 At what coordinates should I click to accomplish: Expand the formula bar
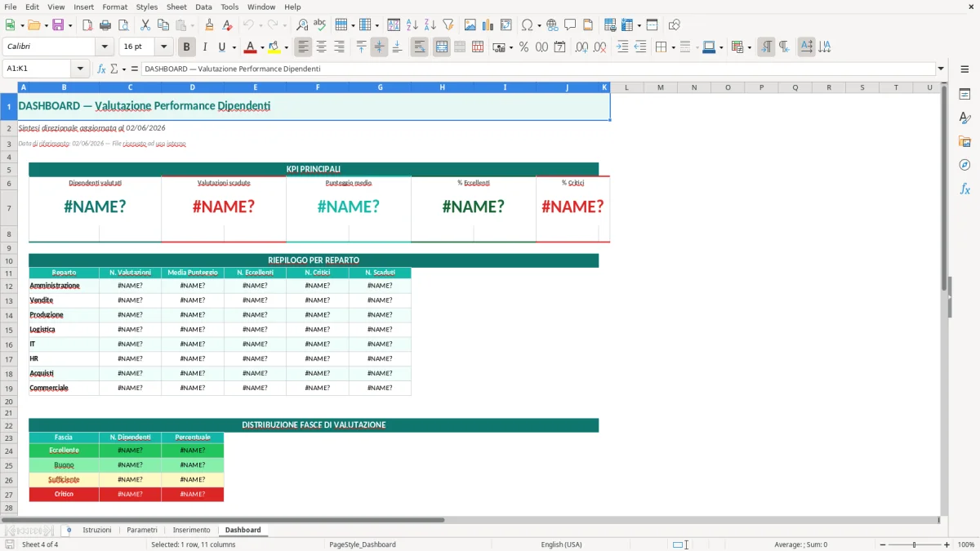(x=941, y=69)
